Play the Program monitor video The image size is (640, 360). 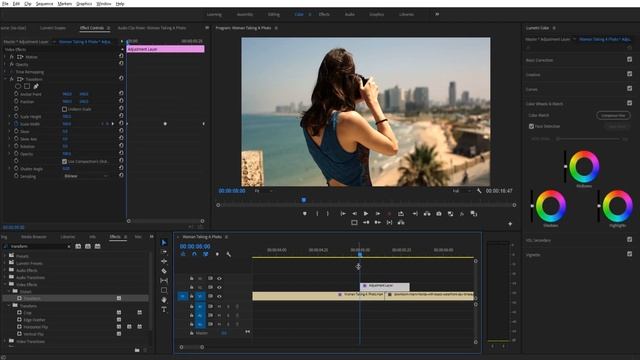pyautogui.click(x=366, y=213)
